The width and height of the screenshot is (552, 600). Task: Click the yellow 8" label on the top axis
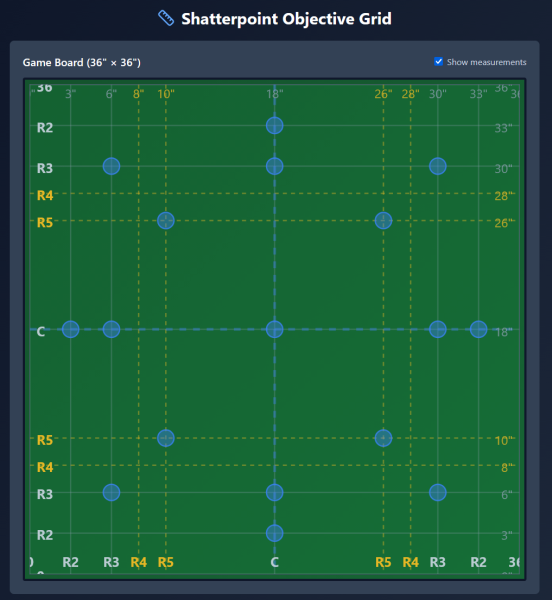coord(138,94)
